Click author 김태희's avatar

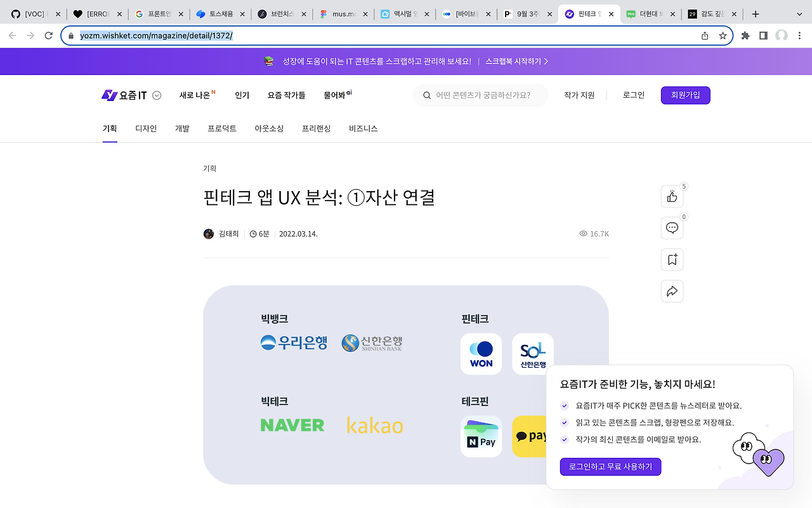[209, 234]
